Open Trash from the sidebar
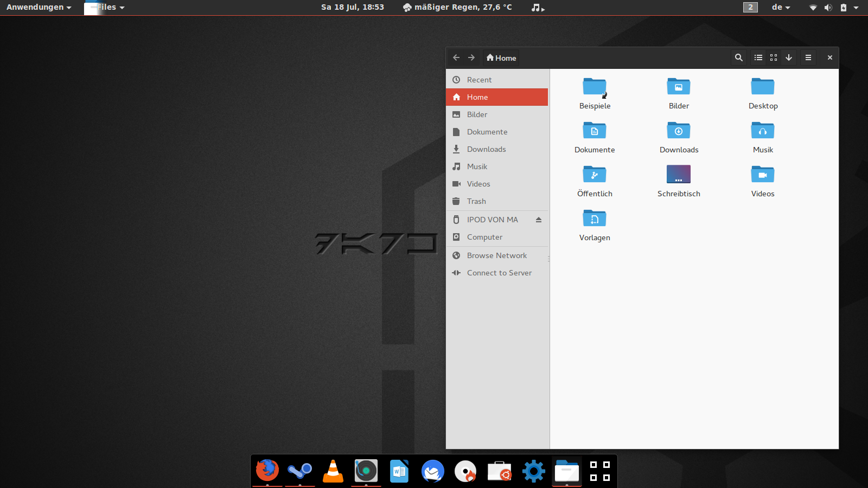Image resolution: width=868 pixels, height=488 pixels. pyautogui.click(x=497, y=201)
